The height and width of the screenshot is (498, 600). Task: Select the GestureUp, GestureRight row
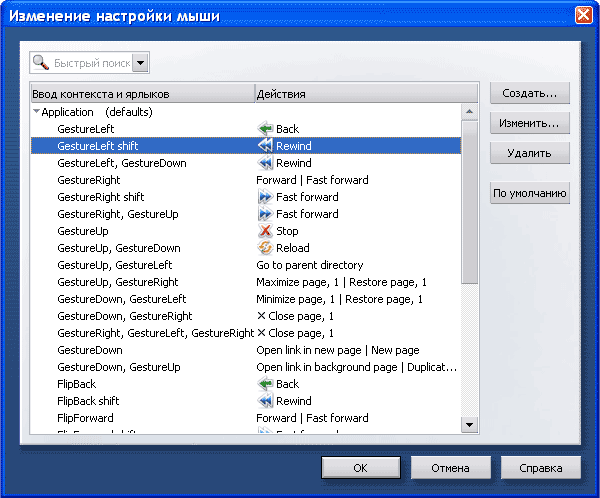click(x=246, y=282)
